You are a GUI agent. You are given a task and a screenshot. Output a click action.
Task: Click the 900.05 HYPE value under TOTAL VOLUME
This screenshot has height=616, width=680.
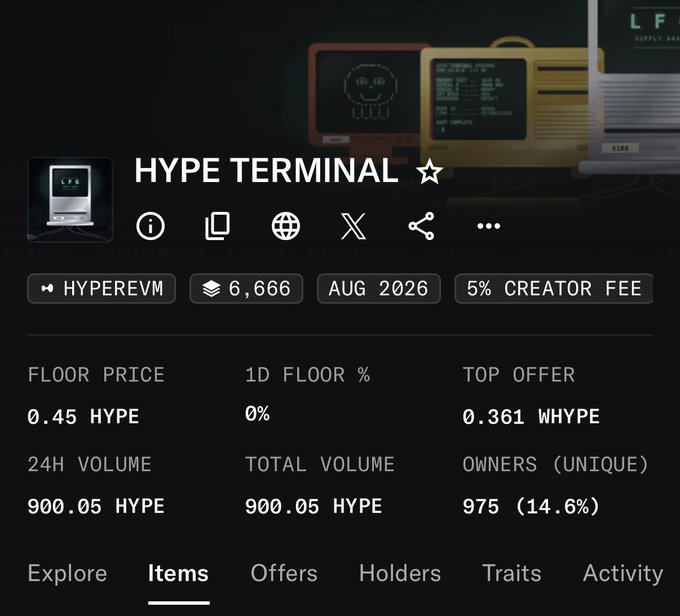click(314, 506)
